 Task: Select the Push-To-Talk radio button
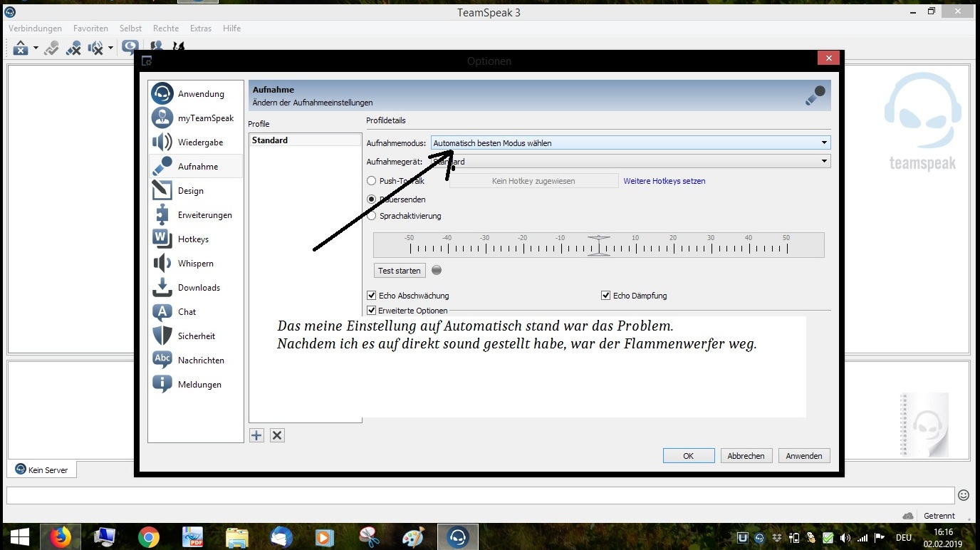tap(371, 181)
